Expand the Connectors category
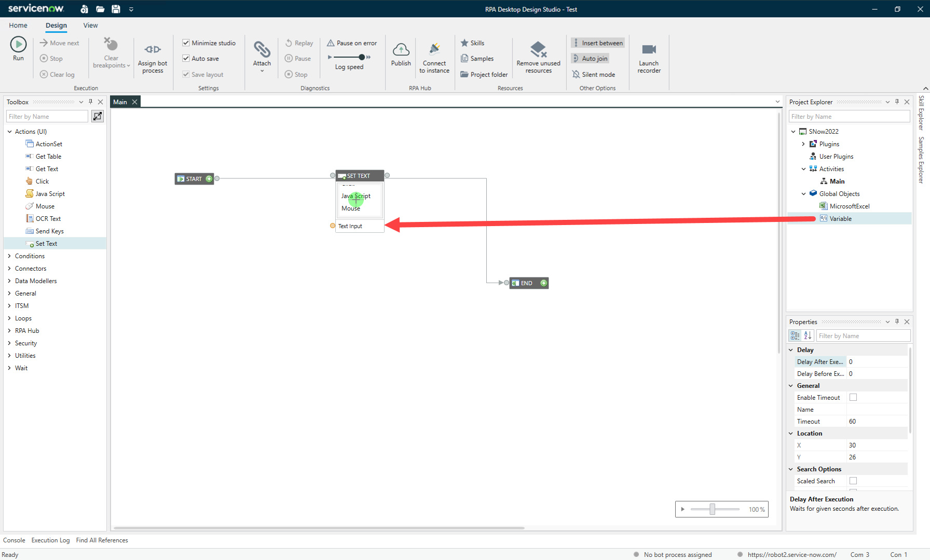This screenshot has height=560, width=930. click(x=10, y=269)
